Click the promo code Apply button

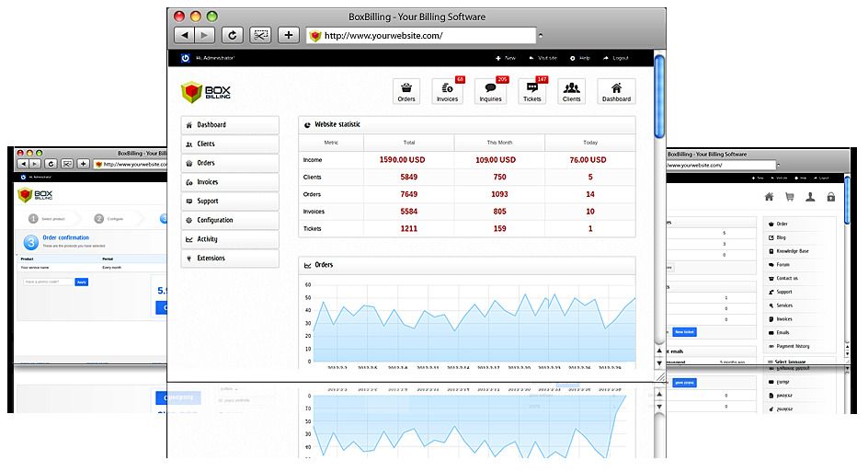pos(82,282)
